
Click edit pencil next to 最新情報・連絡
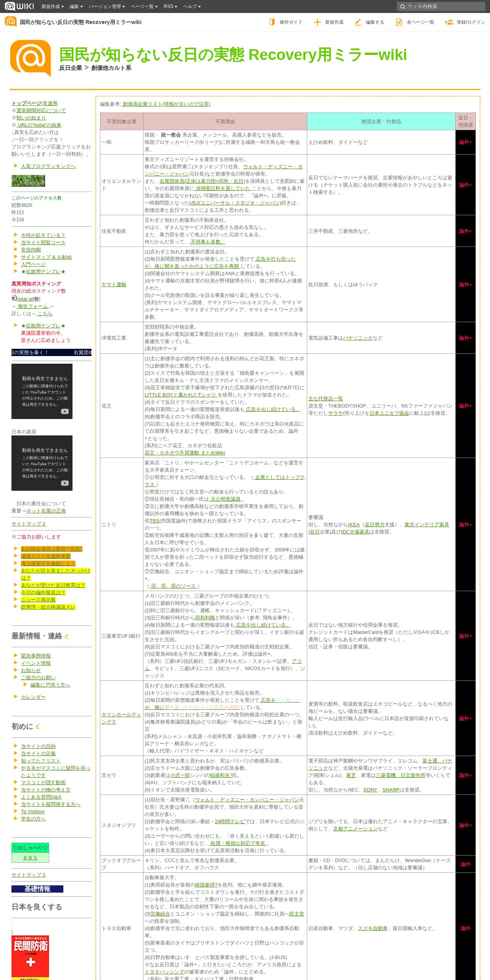pyautogui.click(x=66, y=636)
